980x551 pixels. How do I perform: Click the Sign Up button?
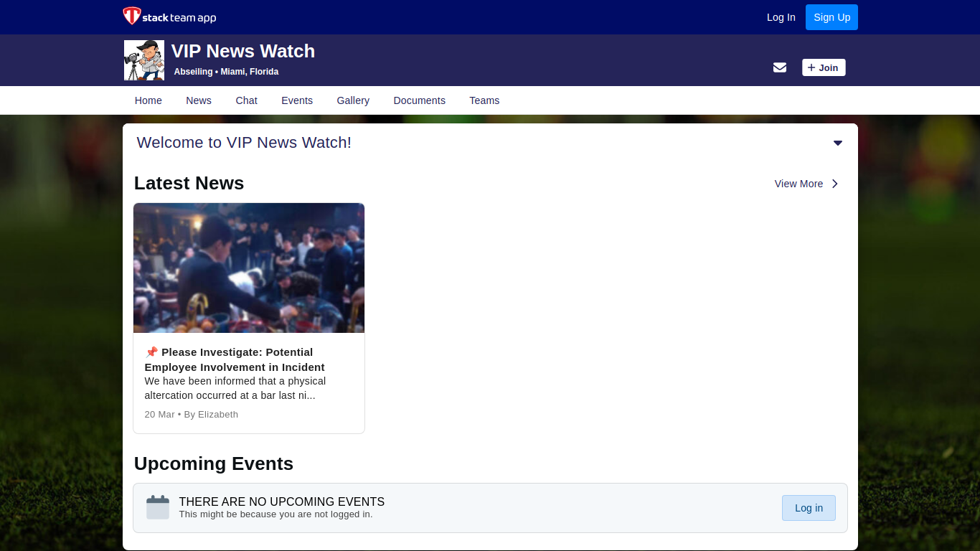coord(831,17)
